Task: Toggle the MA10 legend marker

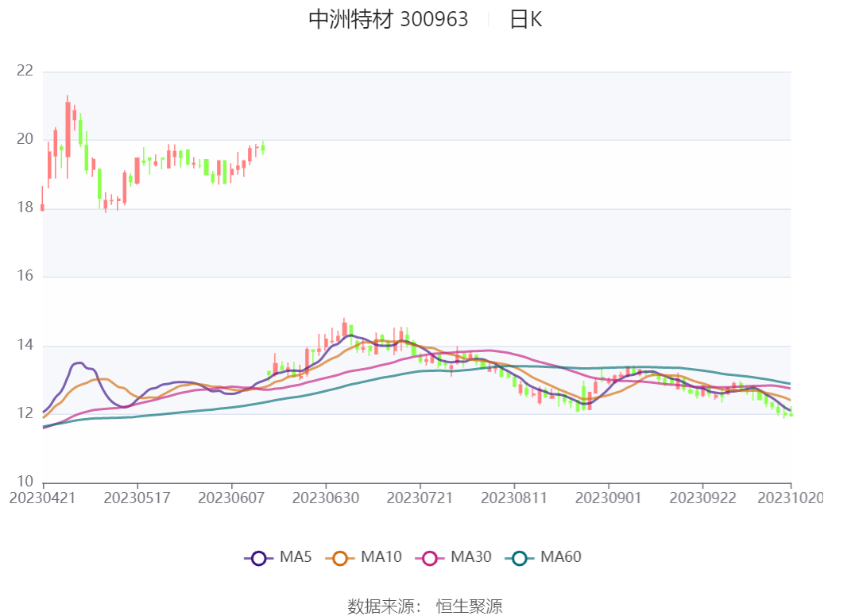Action: 340,558
